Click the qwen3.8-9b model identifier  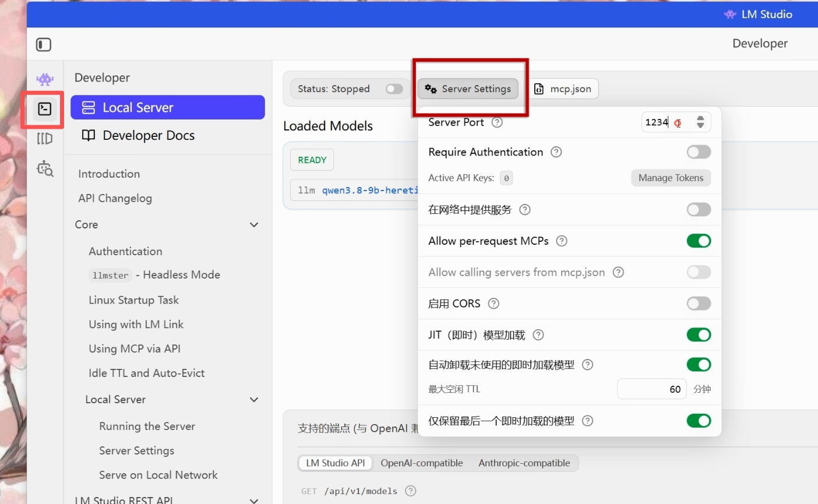pyautogui.click(x=370, y=191)
